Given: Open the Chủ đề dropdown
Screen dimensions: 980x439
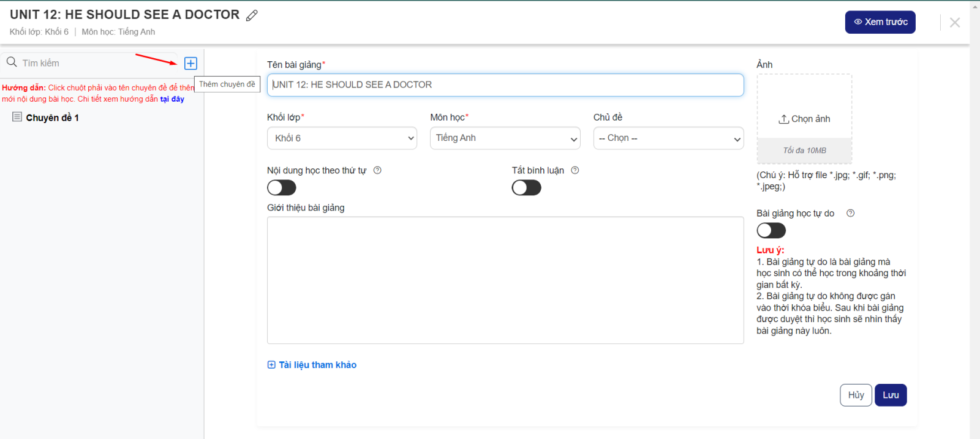Looking at the screenshot, I should tap(668, 138).
